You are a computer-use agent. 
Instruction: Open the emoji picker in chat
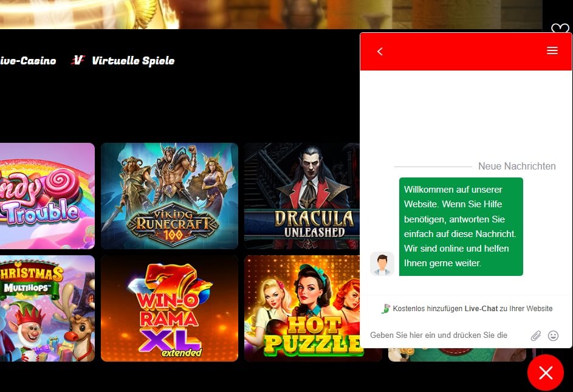pyautogui.click(x=554, y=335)
